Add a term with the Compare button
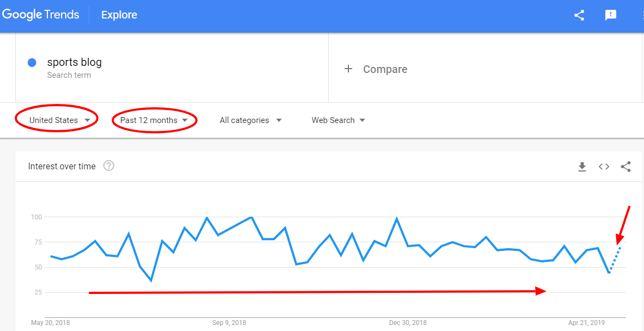 (376, 69)
